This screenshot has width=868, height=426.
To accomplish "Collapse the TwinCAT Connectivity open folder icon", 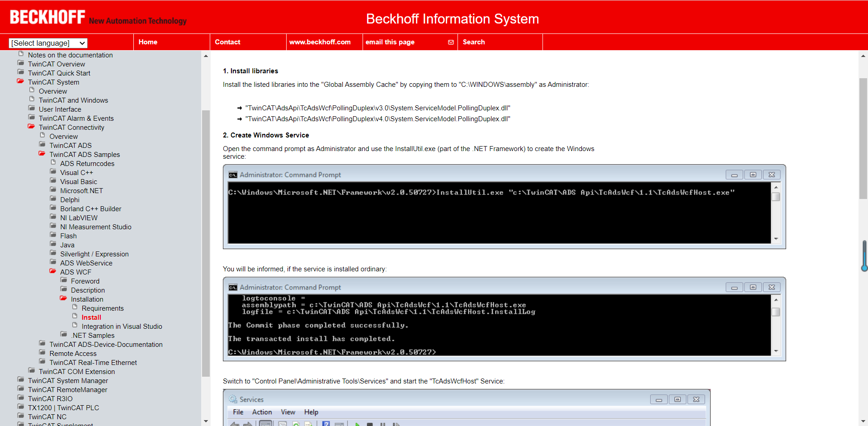I will click(x=31, y=126).
